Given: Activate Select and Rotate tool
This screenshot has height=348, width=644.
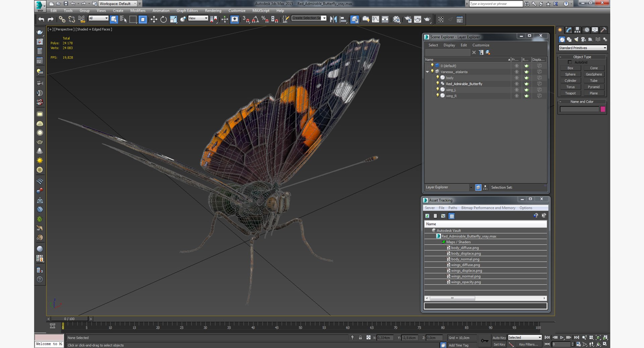Looking at the screenshot, I should coord(163,19).
